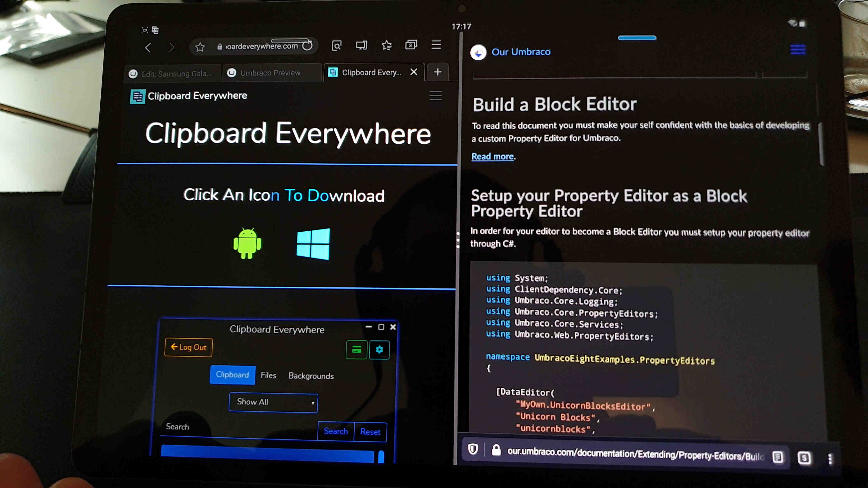Click the our.umbraco.com address bar
The height and width of the screenshot is (488, 868).
point(635,454)
